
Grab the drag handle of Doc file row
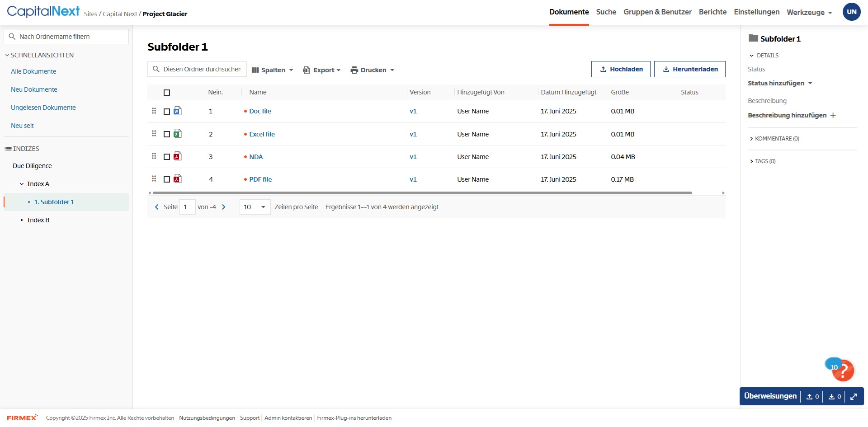click(154, 111)
